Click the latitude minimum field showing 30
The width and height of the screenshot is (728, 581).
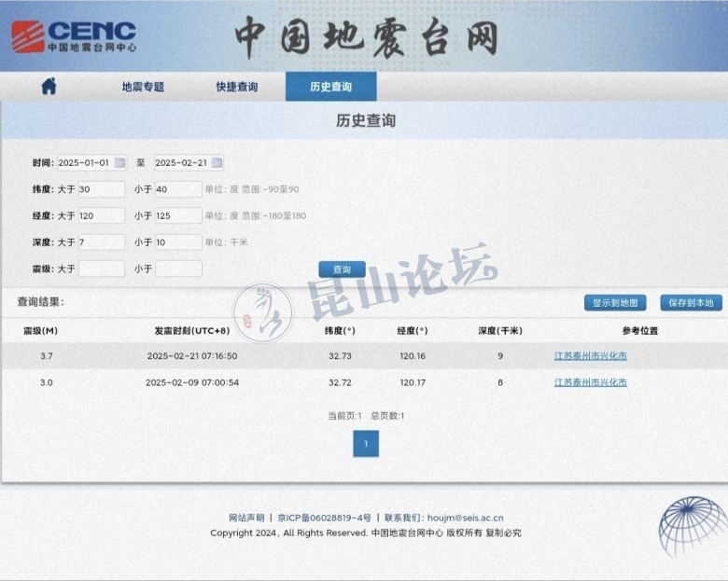pyautogui.click(x=101, y=189)
